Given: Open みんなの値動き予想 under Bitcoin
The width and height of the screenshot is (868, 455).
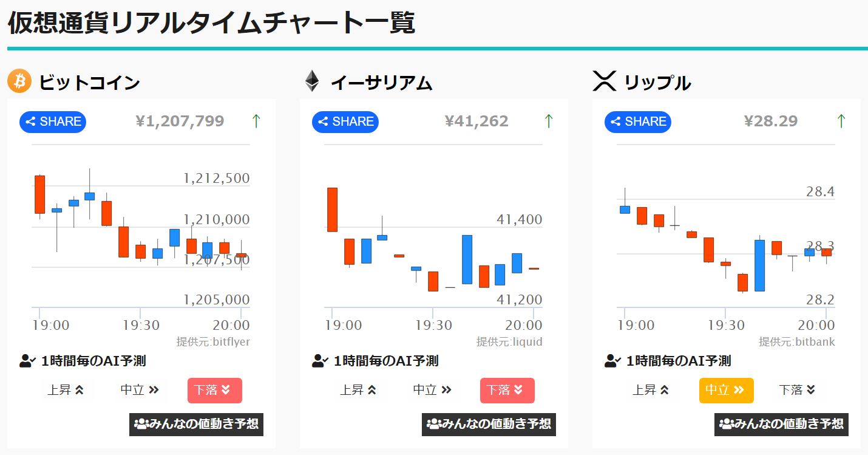Looking at the screenshot, I should coord(196,424).
